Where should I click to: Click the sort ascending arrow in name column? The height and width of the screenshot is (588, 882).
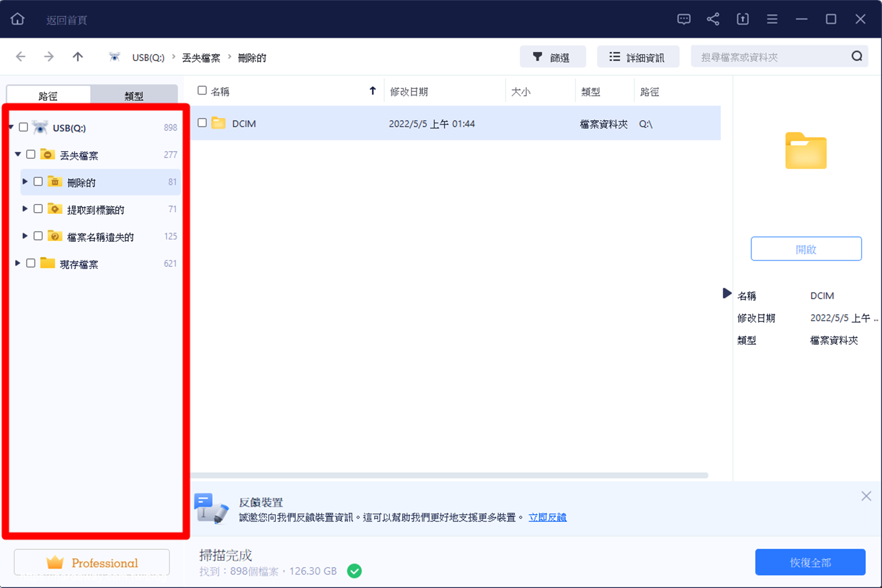pyautogui.click(x=373, y=91)
